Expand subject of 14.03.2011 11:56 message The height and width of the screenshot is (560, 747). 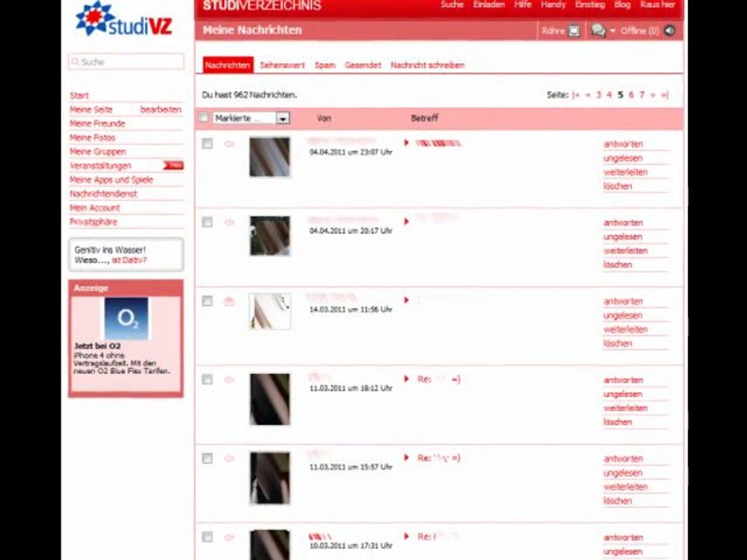406,300
